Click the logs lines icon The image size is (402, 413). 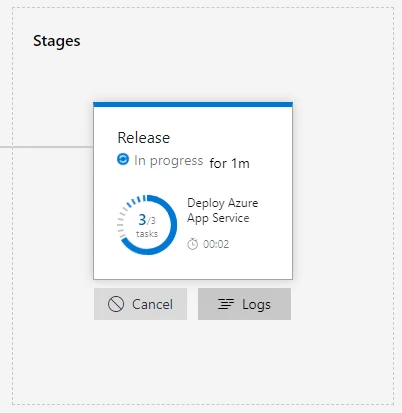coord(226,304)
